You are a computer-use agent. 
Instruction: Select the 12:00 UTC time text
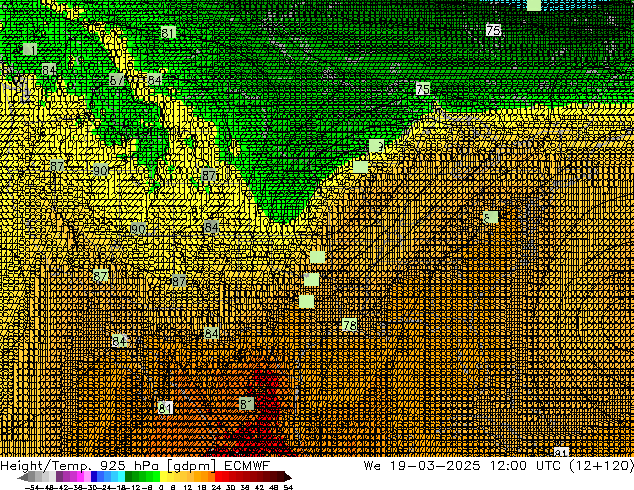click(525, 465)
